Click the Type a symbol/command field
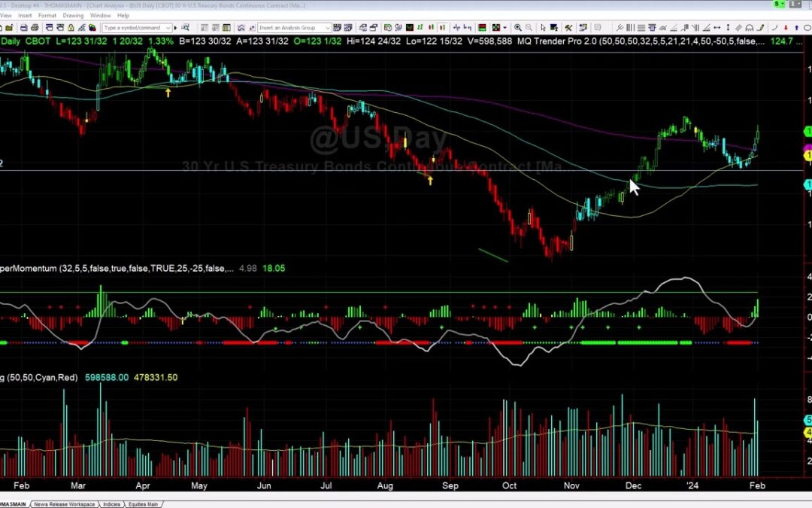 132,28
